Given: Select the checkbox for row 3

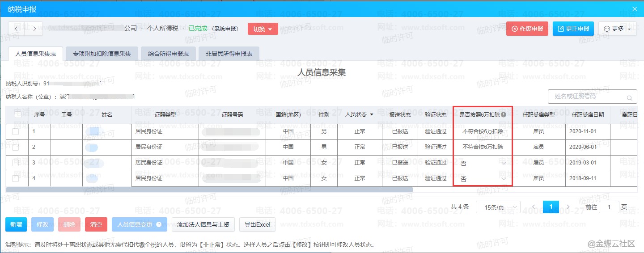Looking at the screenshot, I should 16,163.
